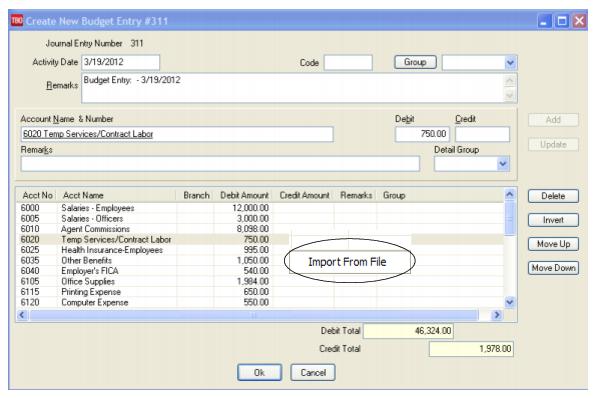The image size is (596, 398).
Task: Select the Office Supplies row
Action: click(260, 281)
